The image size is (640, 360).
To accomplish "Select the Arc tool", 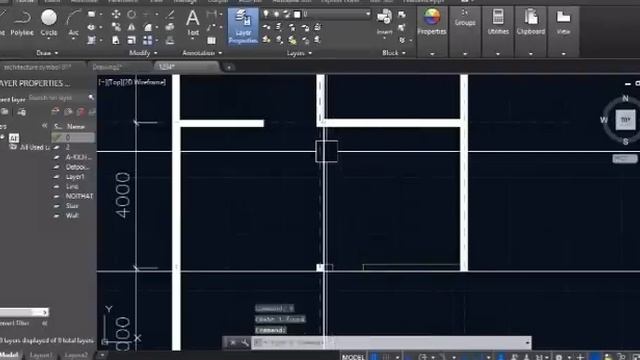I will click(x=73, y=23).
